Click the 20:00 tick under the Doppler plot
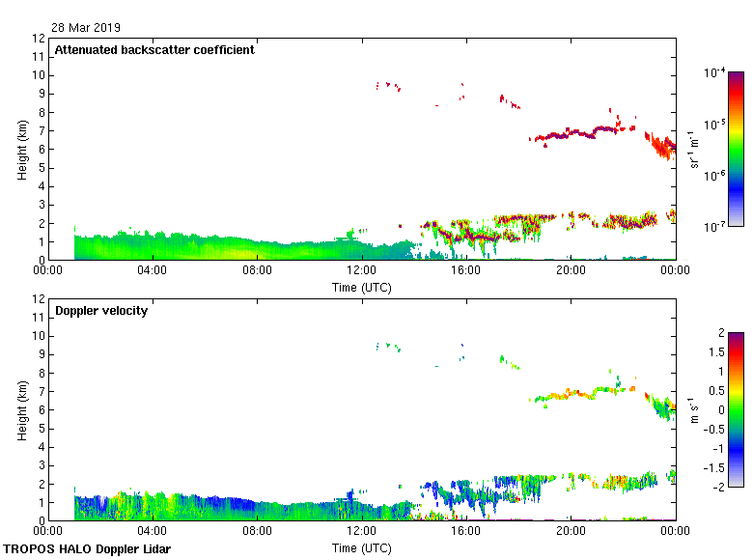This screenshot has width=753, height=560. tap(571, 531)
